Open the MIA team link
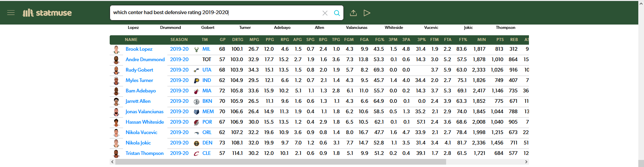The image size is (644, 167). click(x=207, y=91)
